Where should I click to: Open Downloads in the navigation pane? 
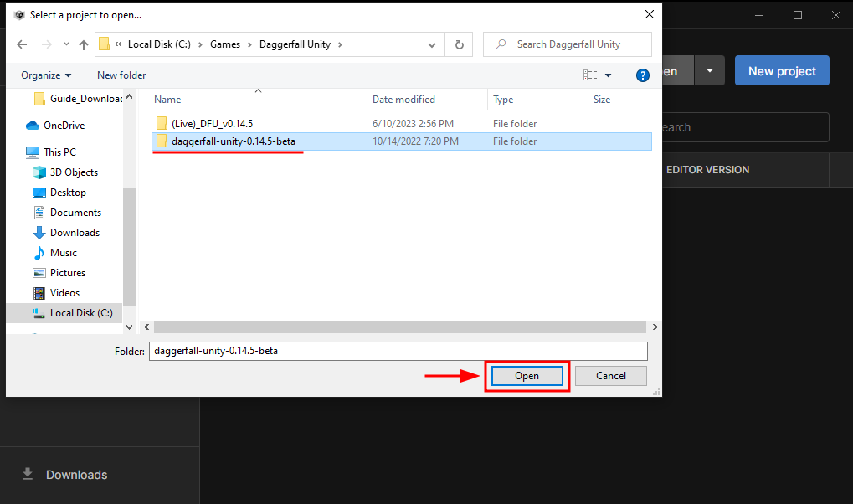[75, 233]
